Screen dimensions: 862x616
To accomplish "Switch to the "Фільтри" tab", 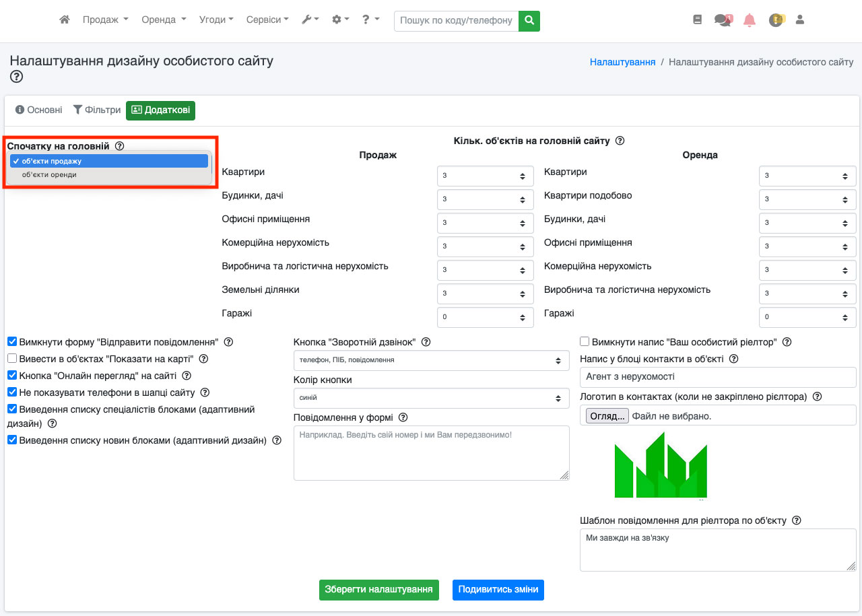I will pos(96,110).
